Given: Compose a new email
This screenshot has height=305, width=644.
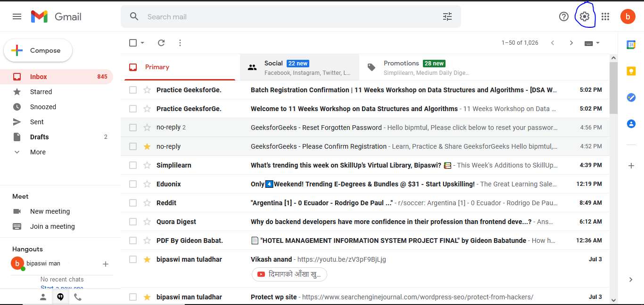Looking at the screenshot, I should click(38, 50).
